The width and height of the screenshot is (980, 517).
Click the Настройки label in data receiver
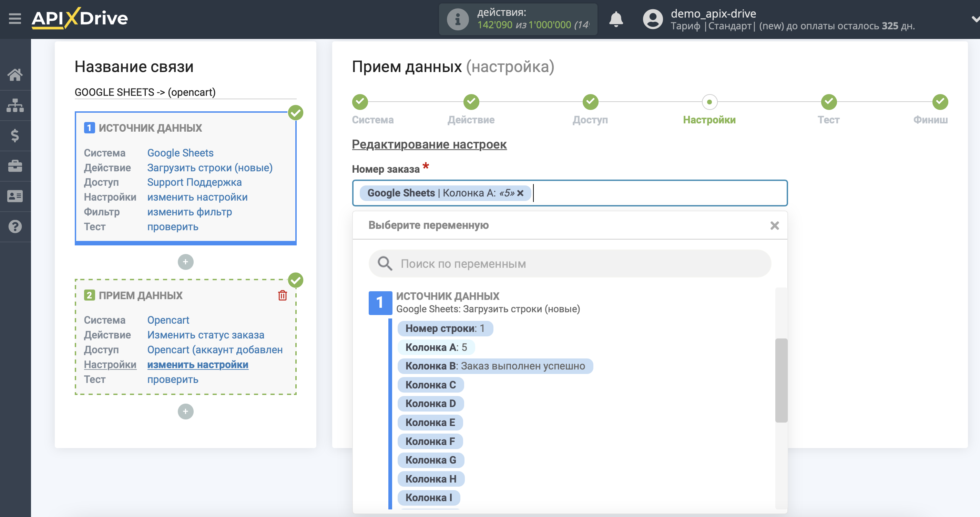pos(110,364)
